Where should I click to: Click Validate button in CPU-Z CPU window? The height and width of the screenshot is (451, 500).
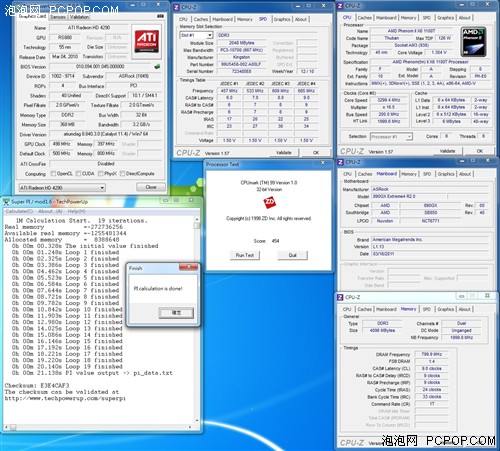click(447, 151)
